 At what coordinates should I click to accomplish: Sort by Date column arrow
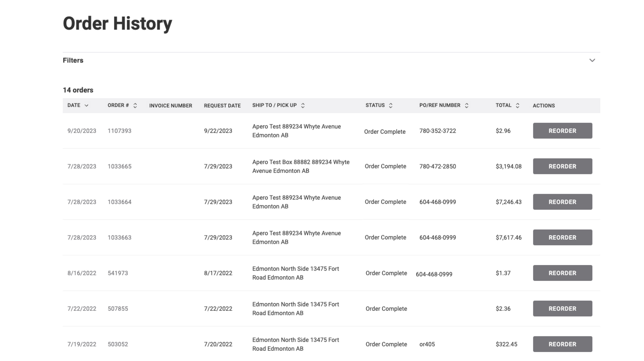87,106
